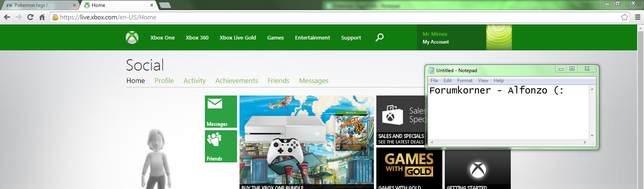The image size is (644, 189).
Task: Click the gamer avatar figure
Action: coord(156,158)
